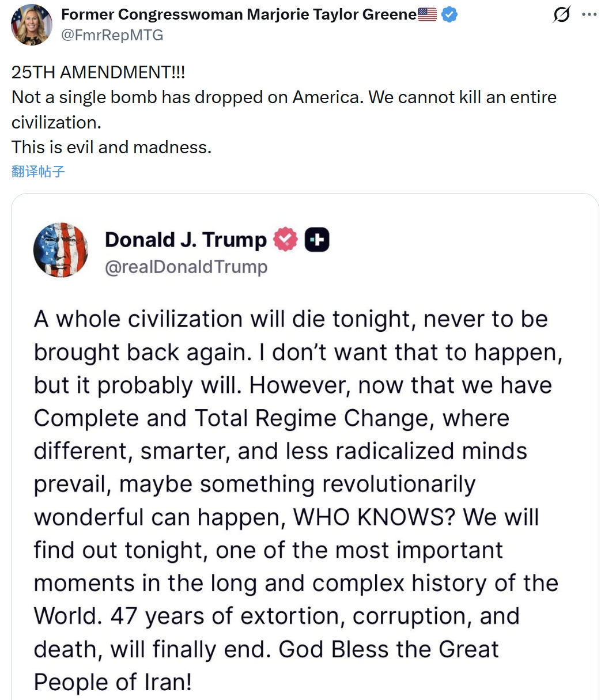Click the red verified badge beside Donald J. Trump
The image size is (616, 700).
pos(285,240)
